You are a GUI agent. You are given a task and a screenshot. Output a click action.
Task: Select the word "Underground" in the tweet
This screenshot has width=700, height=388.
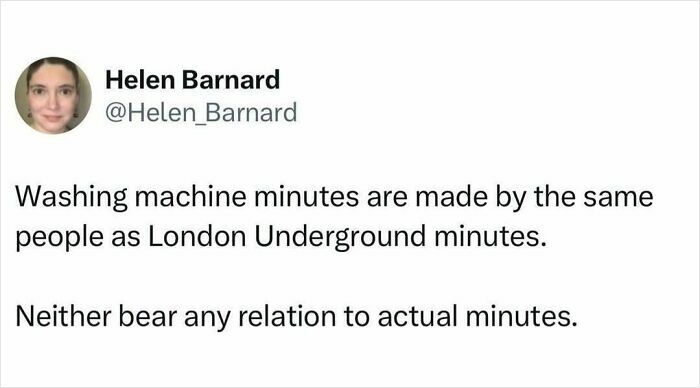pos(340,238)
